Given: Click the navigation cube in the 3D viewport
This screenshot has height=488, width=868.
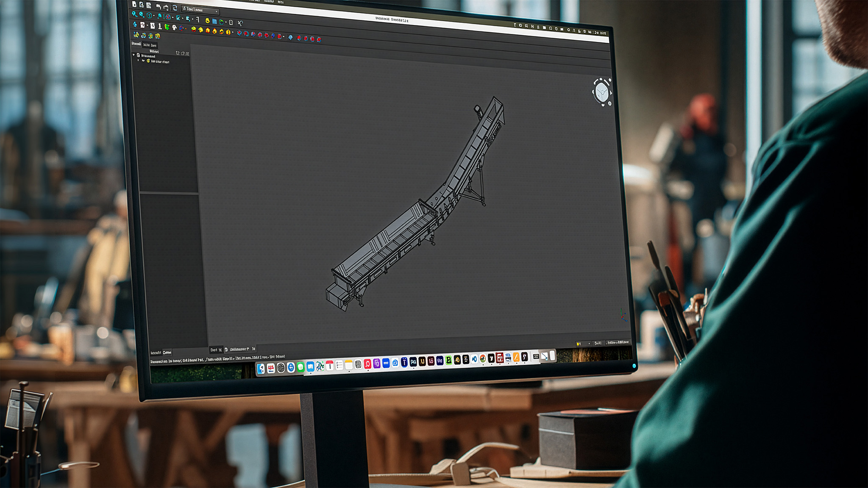Looking at the screenshot, I should pos(601,92).
